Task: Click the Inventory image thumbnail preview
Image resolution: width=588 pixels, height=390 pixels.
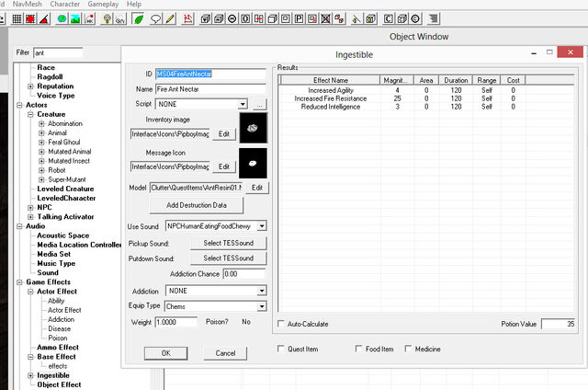Action: 254,128
